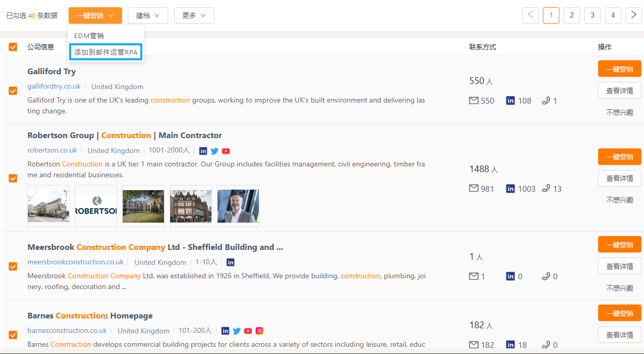Mark Meersbrook as 不感兴趣
644x354 pixels.
620,288
